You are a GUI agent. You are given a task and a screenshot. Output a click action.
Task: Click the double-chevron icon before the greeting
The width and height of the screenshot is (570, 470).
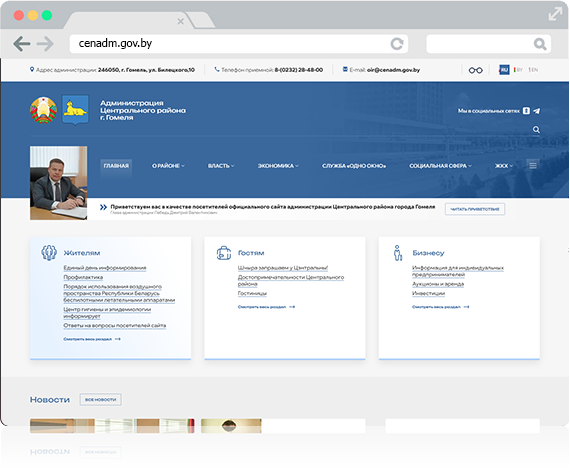point(103,207)
